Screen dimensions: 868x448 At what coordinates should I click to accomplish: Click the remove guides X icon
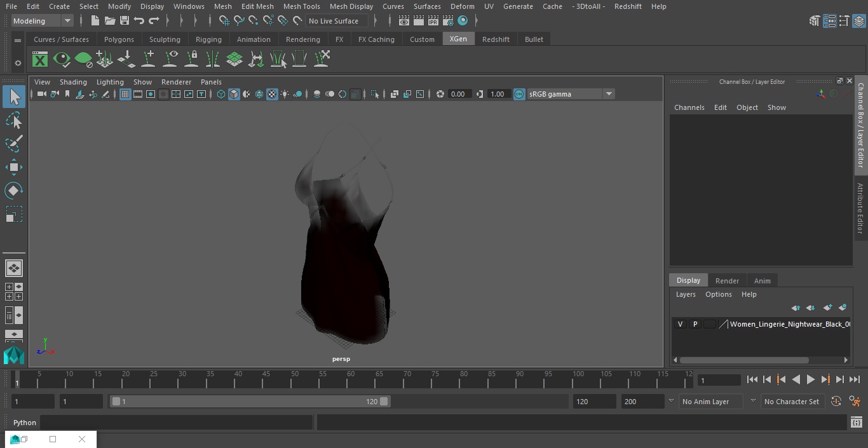tap(322, 59)
